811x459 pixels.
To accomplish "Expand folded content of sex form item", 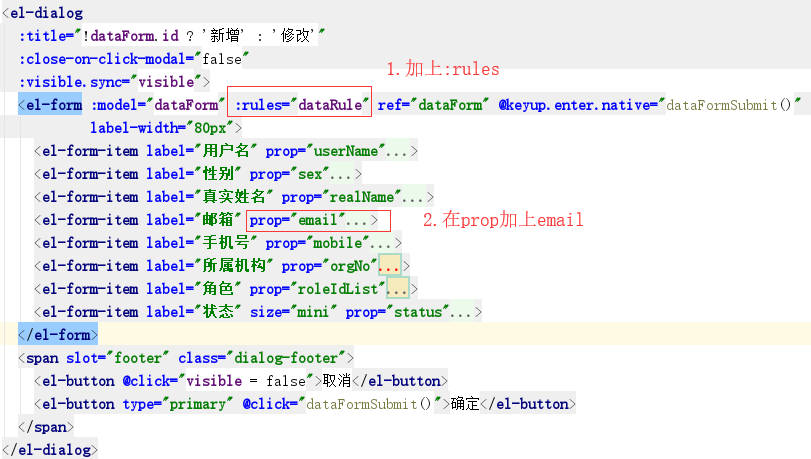I will click(x=341, y=174).
